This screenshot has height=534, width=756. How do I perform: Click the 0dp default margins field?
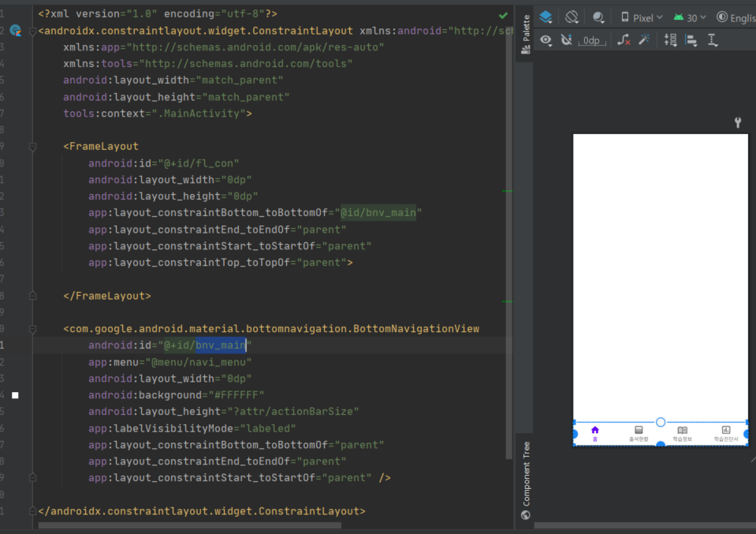pos(591,40)
